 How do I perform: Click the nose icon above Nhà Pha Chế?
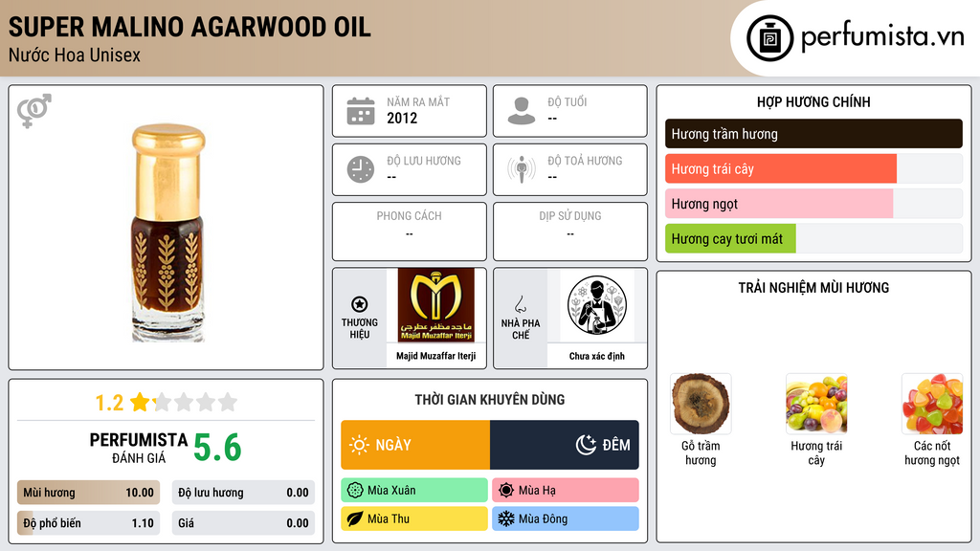(x=520, y=304)
